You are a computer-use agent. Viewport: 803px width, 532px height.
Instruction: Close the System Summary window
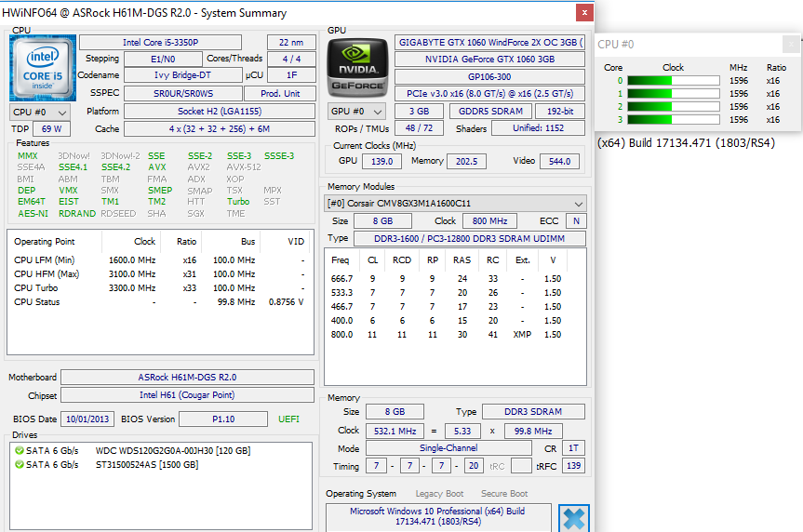[x=584, y=13]
